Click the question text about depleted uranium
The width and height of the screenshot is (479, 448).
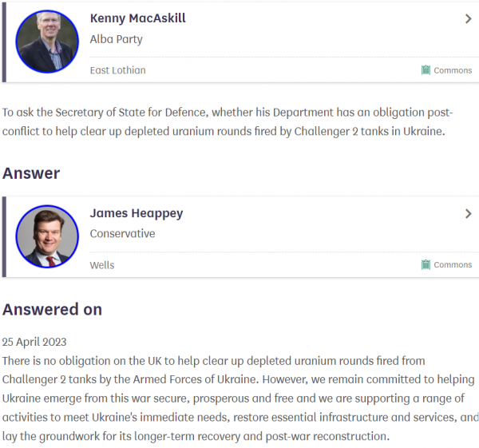tap(228, 122)
